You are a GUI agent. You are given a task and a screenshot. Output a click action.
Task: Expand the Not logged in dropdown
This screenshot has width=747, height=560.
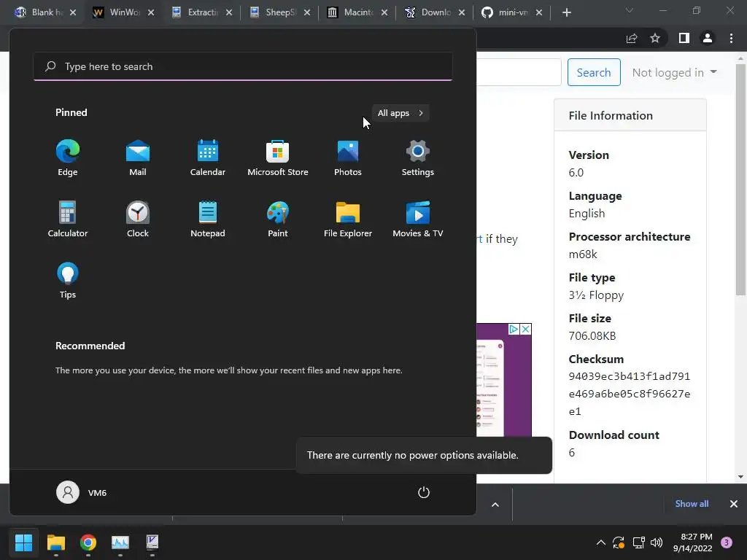tap(674, 72)
